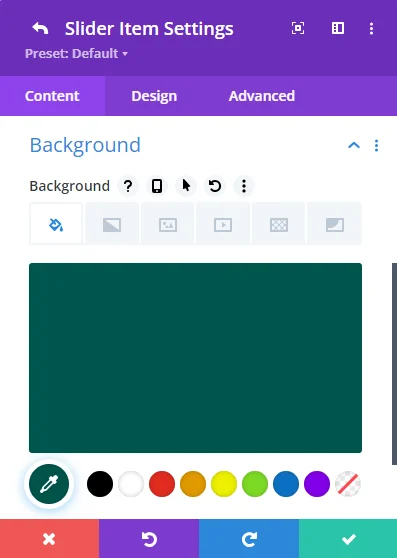Click the Background section heading
This screenshot has height=558, width=397.
(x=85, y=145)
